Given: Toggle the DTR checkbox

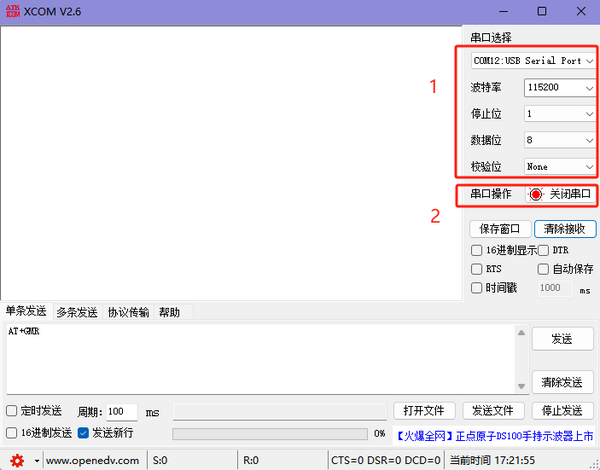Looking at the screenshot, I should 543,250.
